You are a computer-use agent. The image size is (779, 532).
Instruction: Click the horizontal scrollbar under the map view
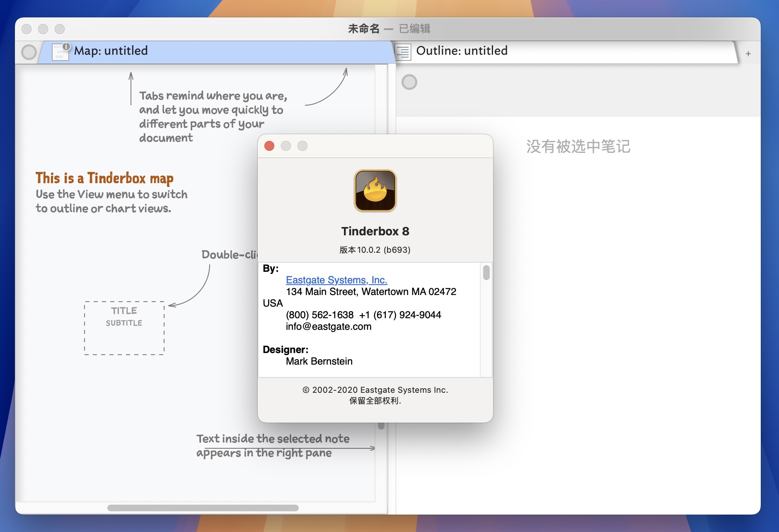tap(203, 508)
